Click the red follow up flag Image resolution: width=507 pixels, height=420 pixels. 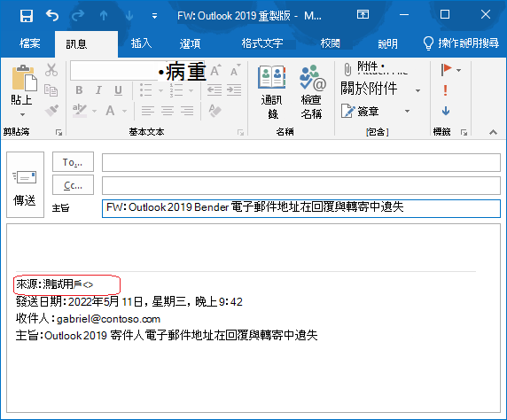coord(447,69)
